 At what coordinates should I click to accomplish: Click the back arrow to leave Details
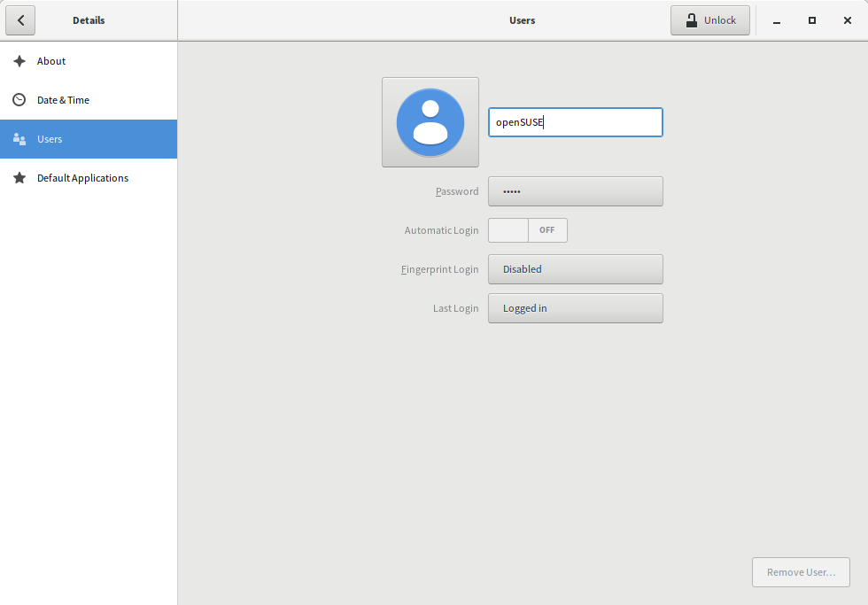coord(20,19)
